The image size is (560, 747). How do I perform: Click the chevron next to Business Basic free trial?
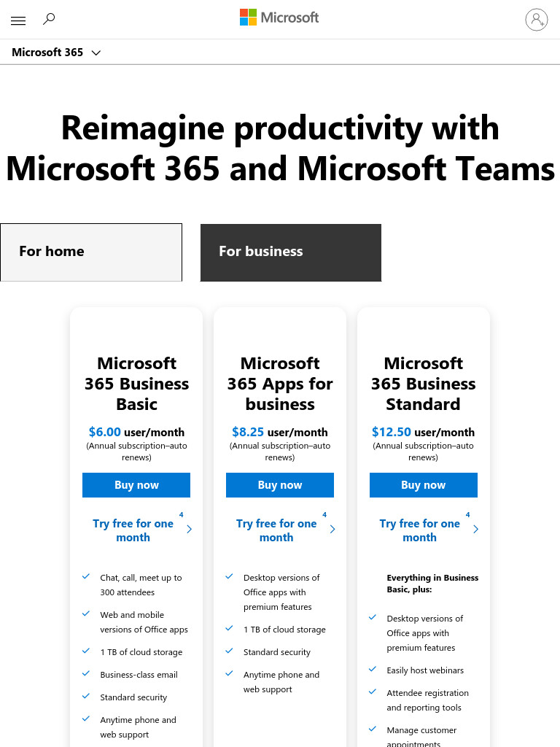click(x=189, y=530)
